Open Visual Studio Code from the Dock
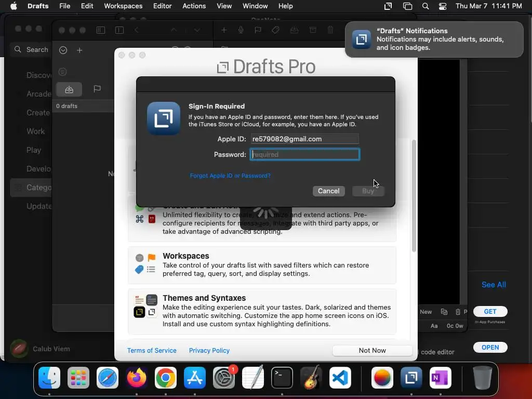Screen dimensions: 532x399 click(340, 378)
